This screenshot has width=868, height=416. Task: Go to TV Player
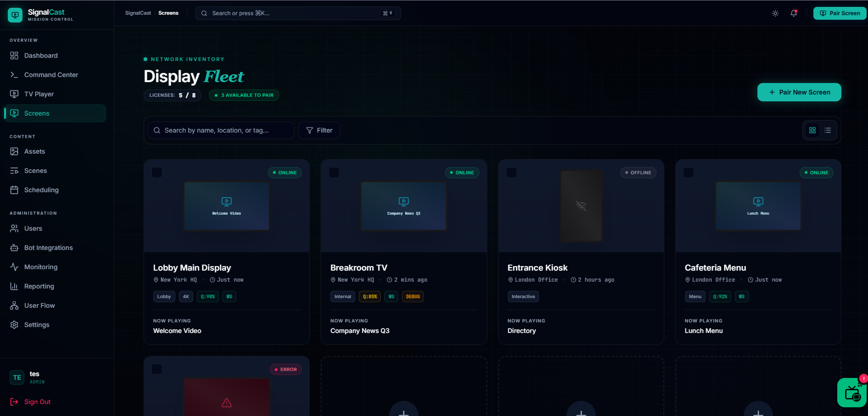[x=55, y=94]
